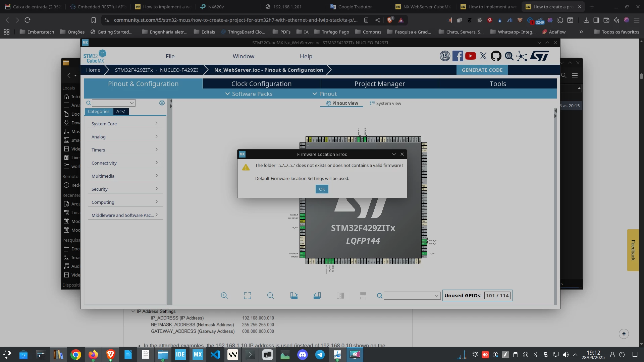Expand the Connectivity category
644x362 pixels.
tap(125, 163)
